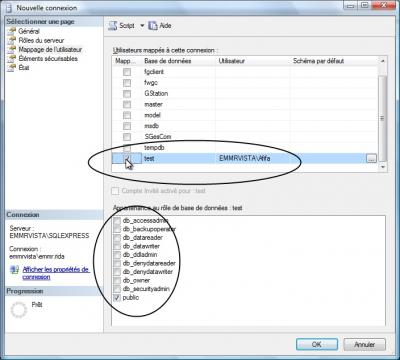Click the État page icon
This screenshot has height=360, width=400.
click(12, 67)
